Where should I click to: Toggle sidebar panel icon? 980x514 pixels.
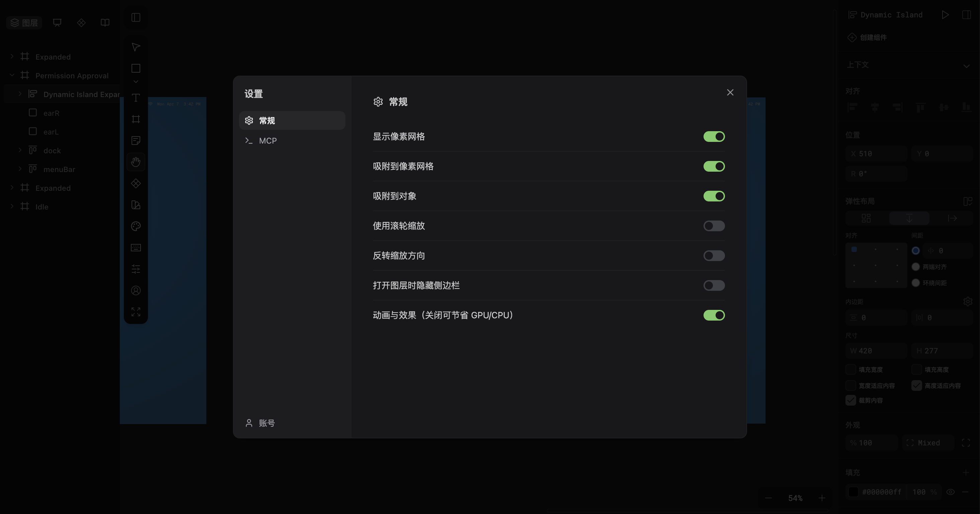(136, 17)
